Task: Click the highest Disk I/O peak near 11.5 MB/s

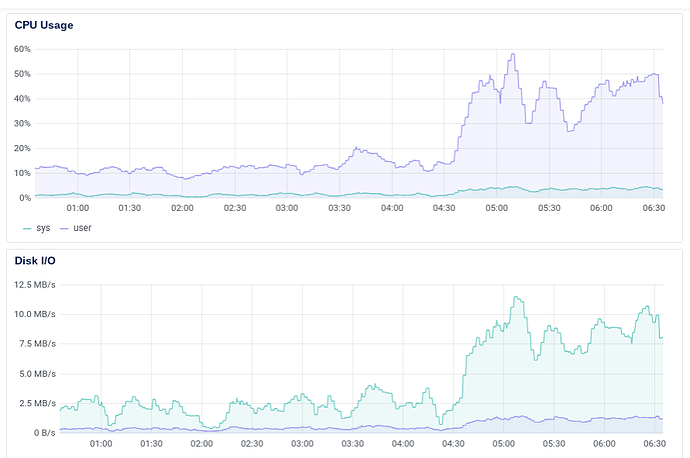Action: click(x=516, y=297)
